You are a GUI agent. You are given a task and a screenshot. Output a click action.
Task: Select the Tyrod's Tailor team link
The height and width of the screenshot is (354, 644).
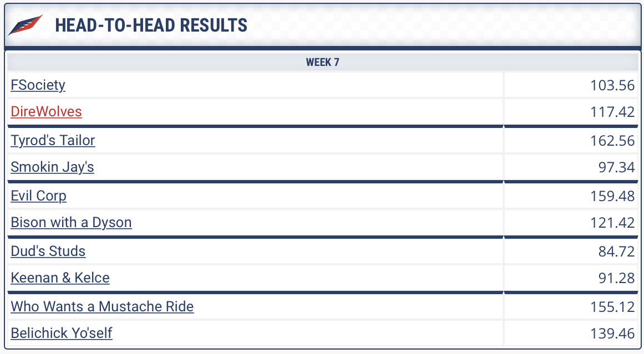tap(53, 140)
